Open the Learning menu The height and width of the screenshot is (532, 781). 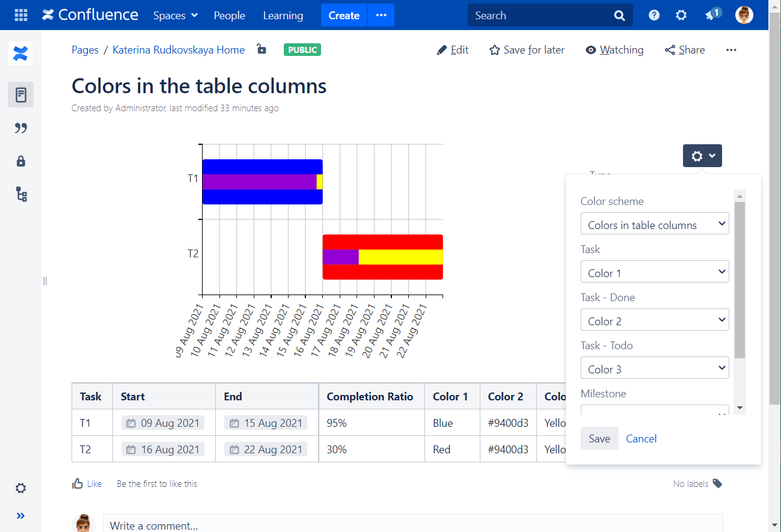[x=283, y=15]
